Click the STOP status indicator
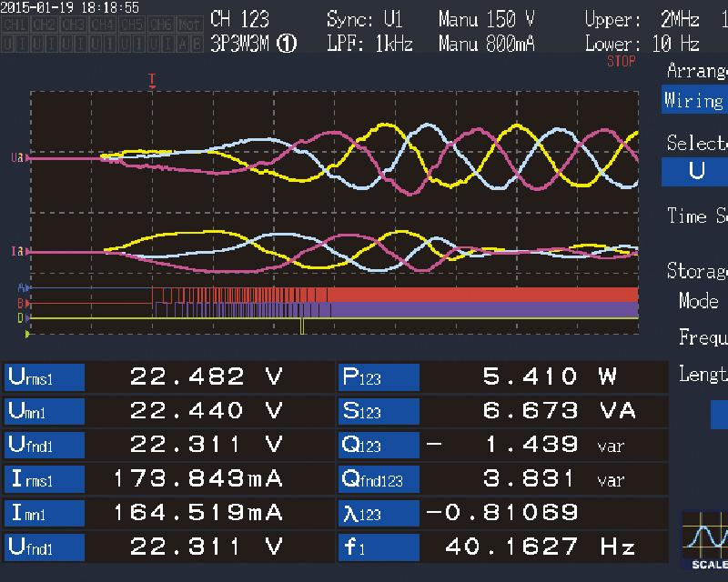The width and height of the screenshot is (728, 582). pyautogui.click(x=621, y=62)
